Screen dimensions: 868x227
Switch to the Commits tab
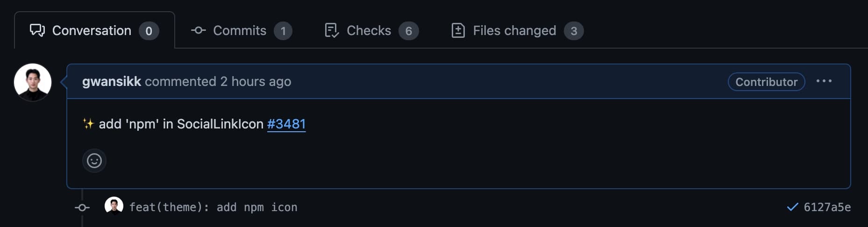point(242,31)
